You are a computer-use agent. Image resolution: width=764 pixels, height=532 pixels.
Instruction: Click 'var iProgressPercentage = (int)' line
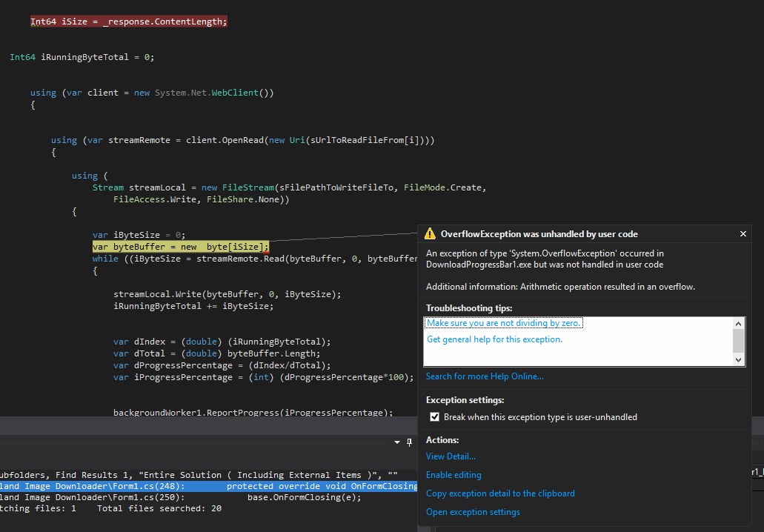click(263, 377)
